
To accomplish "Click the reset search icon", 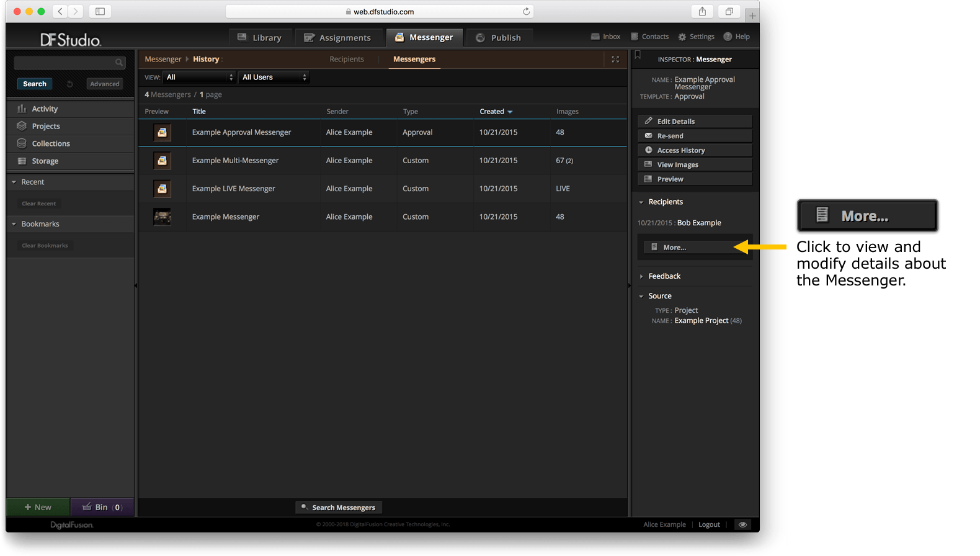I will coord(70,84).
